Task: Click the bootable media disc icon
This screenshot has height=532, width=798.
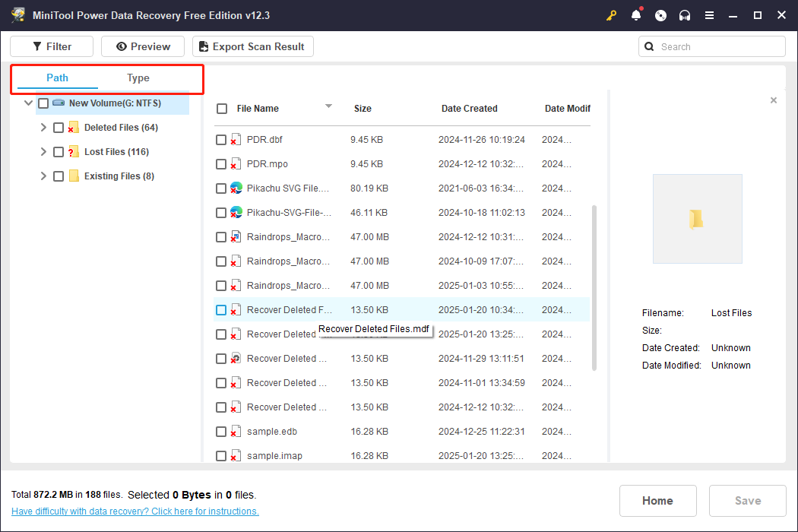Action: point(660,15)
